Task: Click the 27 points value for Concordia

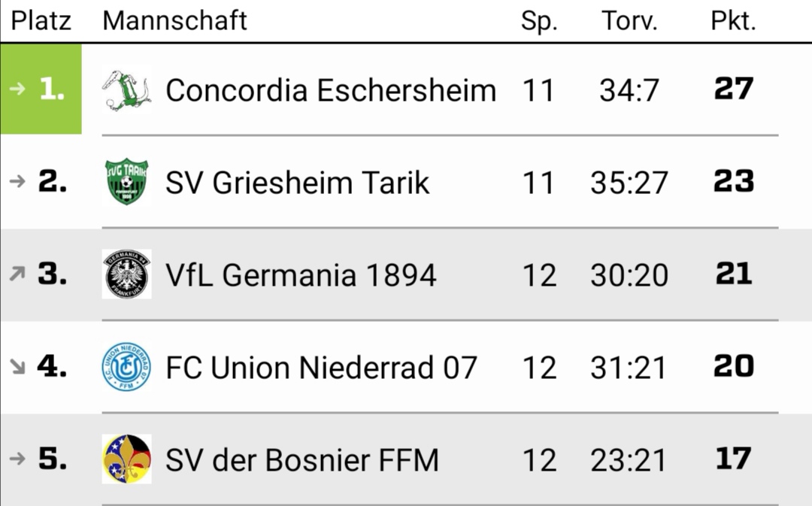Action: 733,89
